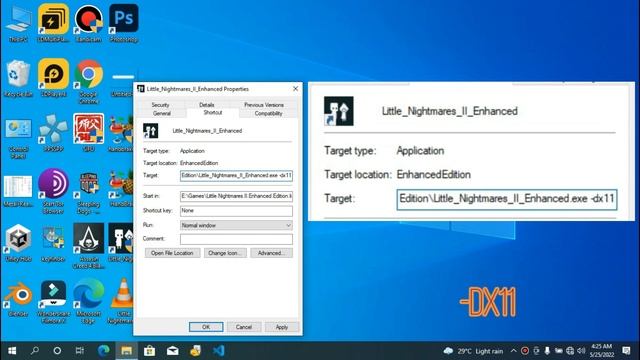The width and height of the screenshot is (640, 360).
Task: Confirm with OK button
Action: pyautogui.click(x=206, y=327)
